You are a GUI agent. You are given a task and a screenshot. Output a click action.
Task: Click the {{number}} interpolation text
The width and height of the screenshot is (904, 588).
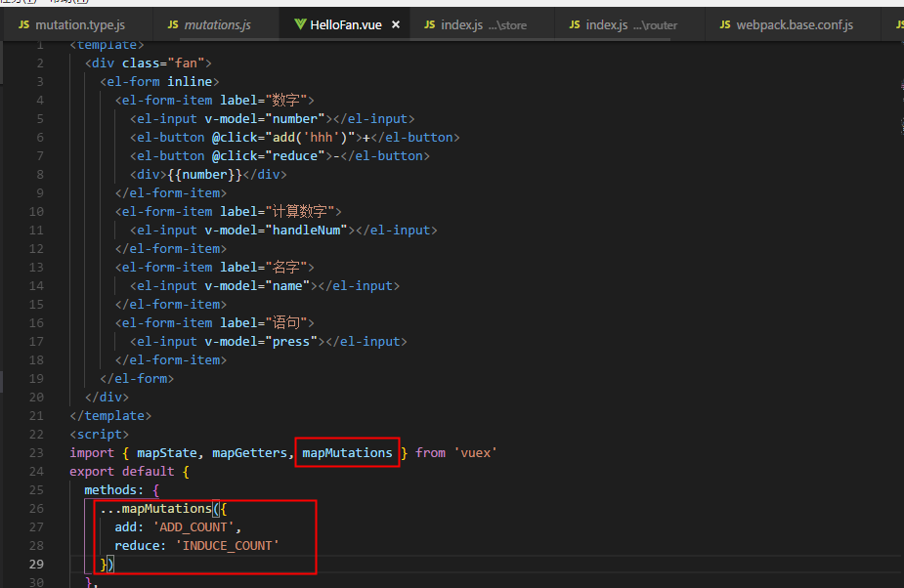pyautogui.click(x=204, y=174)
